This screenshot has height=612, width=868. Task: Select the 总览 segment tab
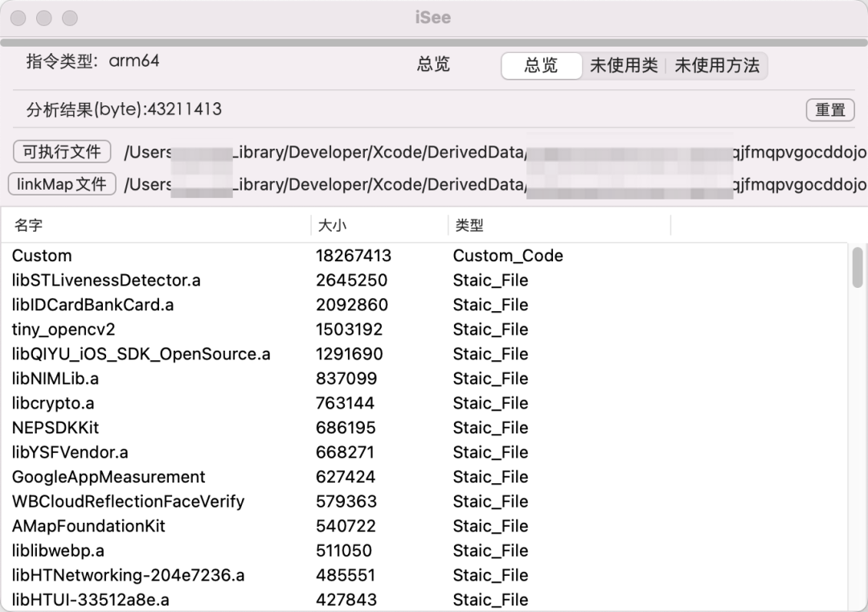tap(541, 66)
